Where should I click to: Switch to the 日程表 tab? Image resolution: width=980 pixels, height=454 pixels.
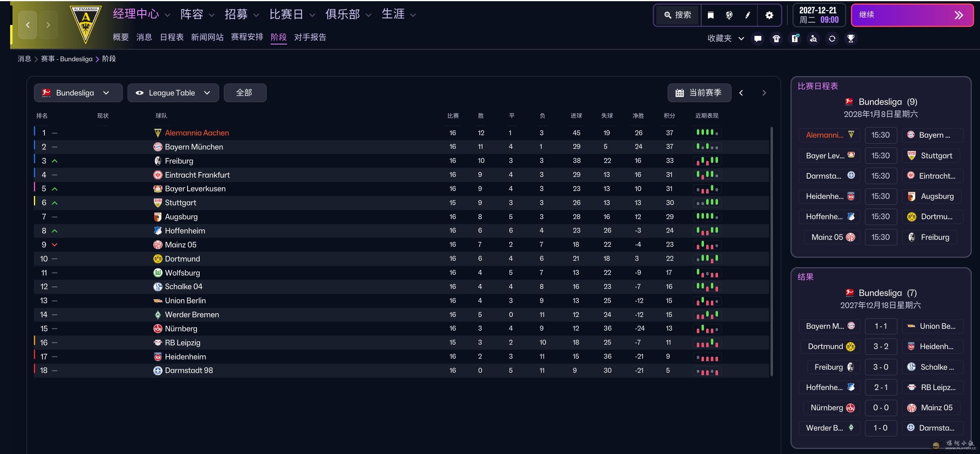click(x=172, y=37)
